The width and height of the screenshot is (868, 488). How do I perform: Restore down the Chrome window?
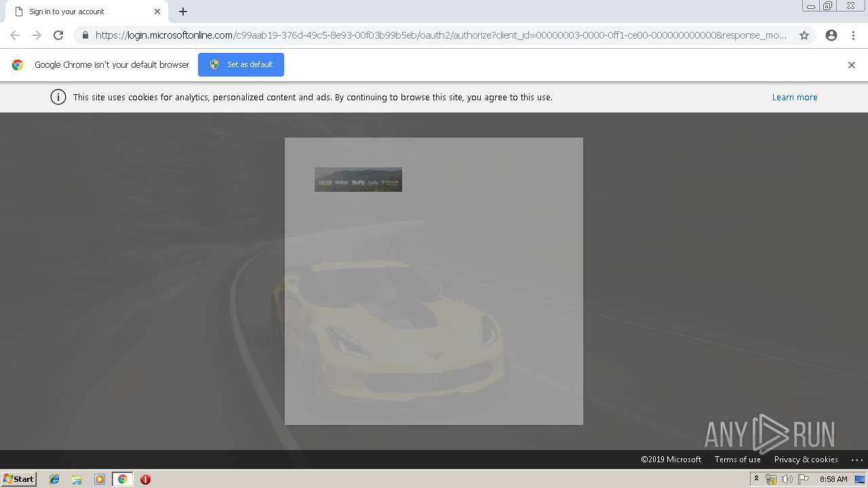828,6
